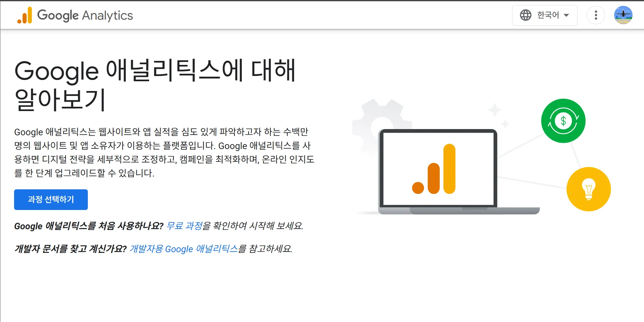The width and height of the screenshot is (644, 322).
Task: Follow the 무료 과정 link
Action: 184,226
